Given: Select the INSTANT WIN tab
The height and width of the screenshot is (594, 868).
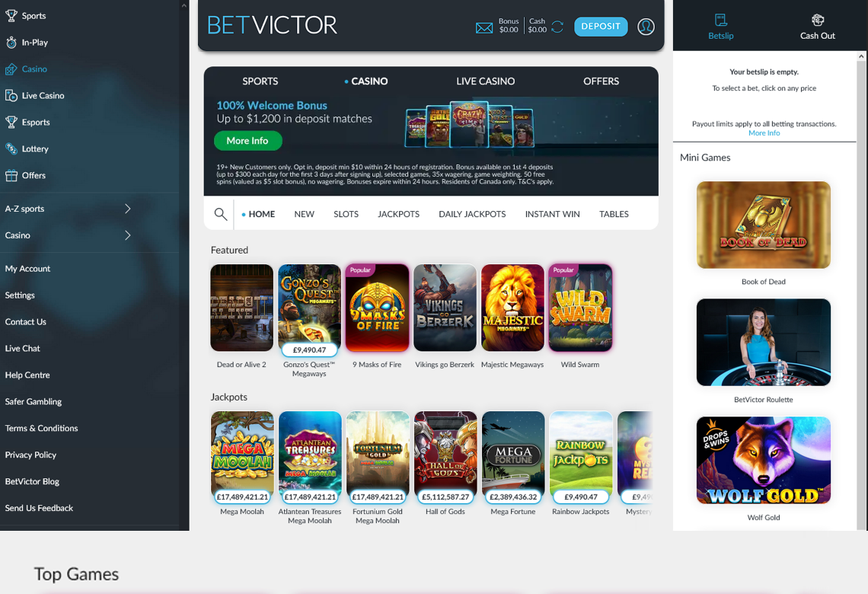Looking at the screenshot, I should click(553, 214).
